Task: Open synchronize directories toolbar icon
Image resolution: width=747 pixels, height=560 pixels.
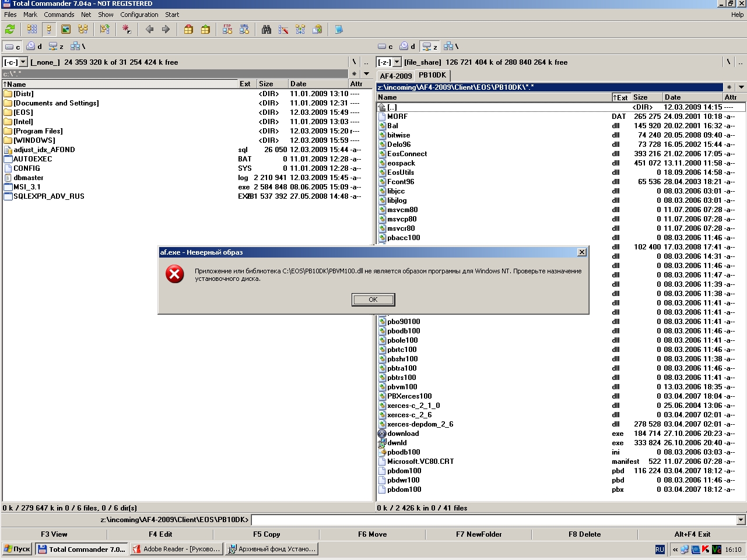Action: tap(300, 29)
